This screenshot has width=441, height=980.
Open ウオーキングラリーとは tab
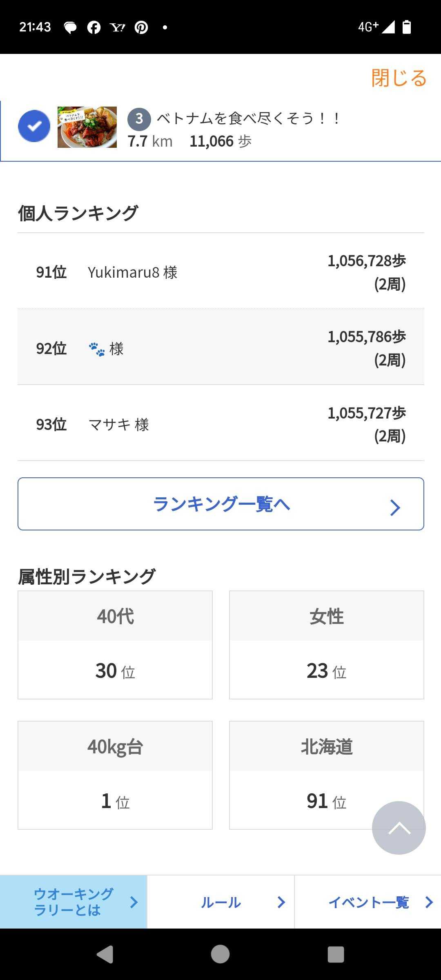[73, 902]
